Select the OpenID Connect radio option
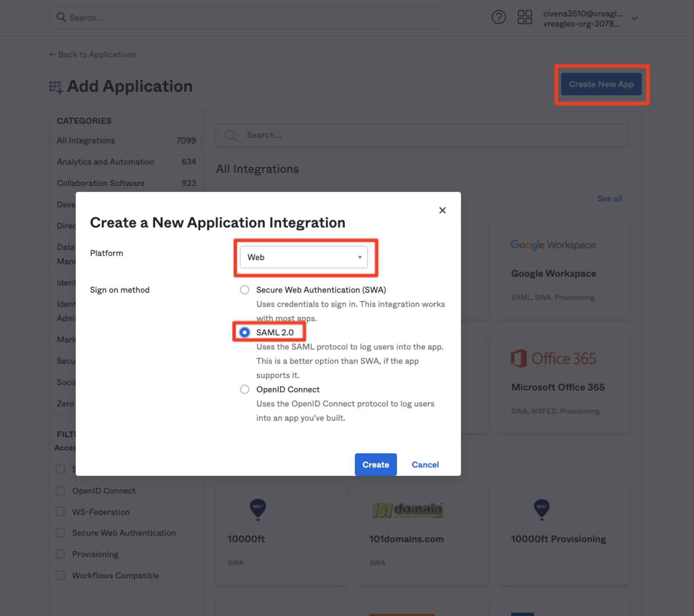This screenshot has width=694, height=616. pos(245,389)
